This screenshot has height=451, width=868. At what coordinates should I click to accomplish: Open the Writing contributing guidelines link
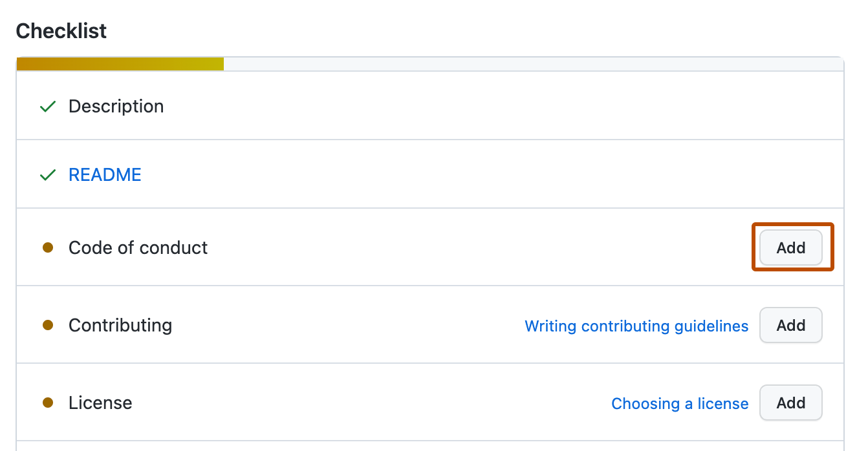click(x=636, y=326)
